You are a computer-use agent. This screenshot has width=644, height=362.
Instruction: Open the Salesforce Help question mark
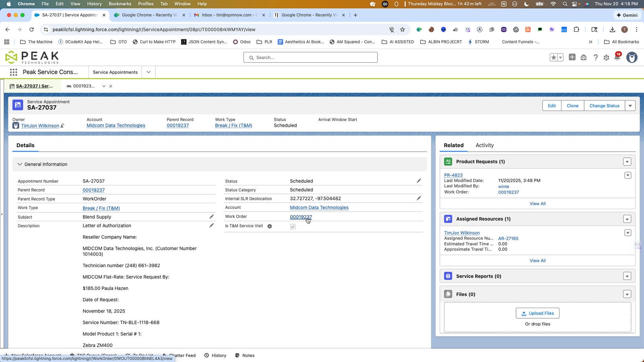[x=595, y=58]
